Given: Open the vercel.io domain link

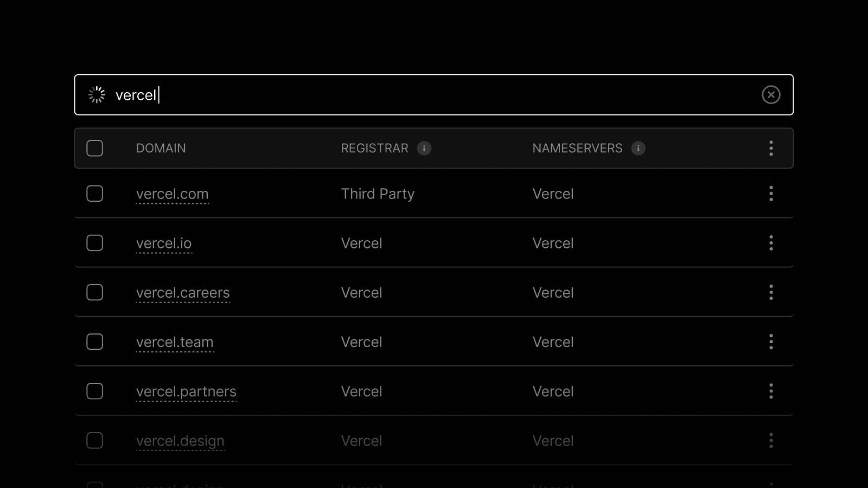Looking at the screenshot, I should [164, 243].
